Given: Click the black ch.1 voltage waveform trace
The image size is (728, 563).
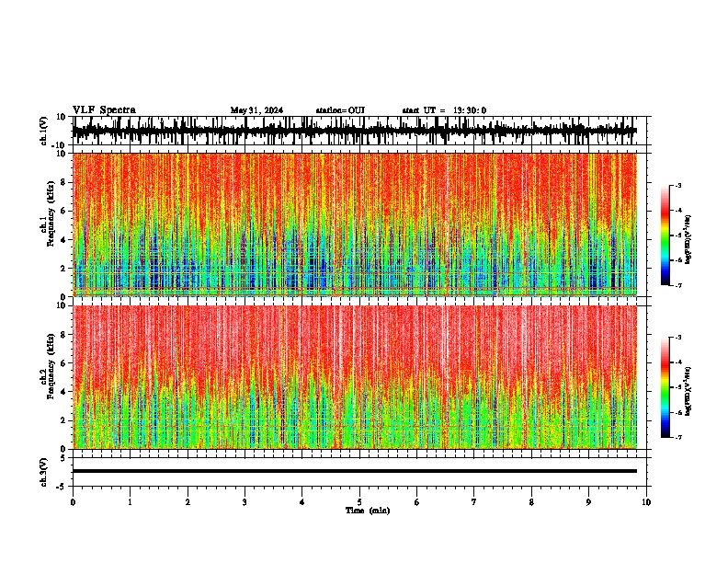Looking at the screenshot, I should [x=355, y=131].
